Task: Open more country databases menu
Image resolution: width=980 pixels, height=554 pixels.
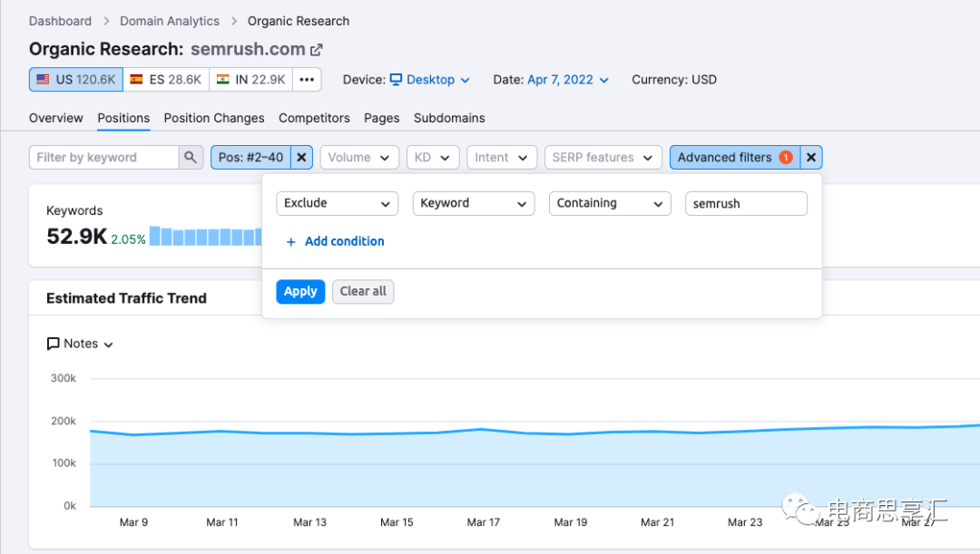Action: point(307,79)
